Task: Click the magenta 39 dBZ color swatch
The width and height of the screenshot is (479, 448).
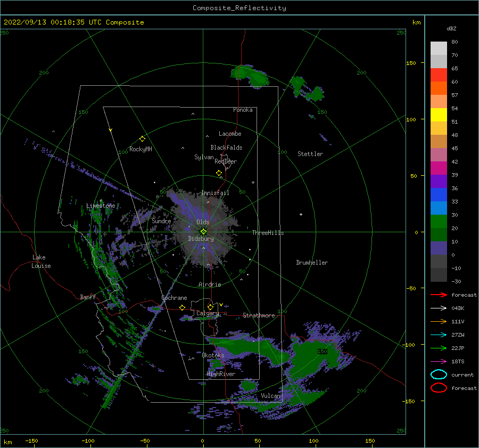Action: [439, 168]
